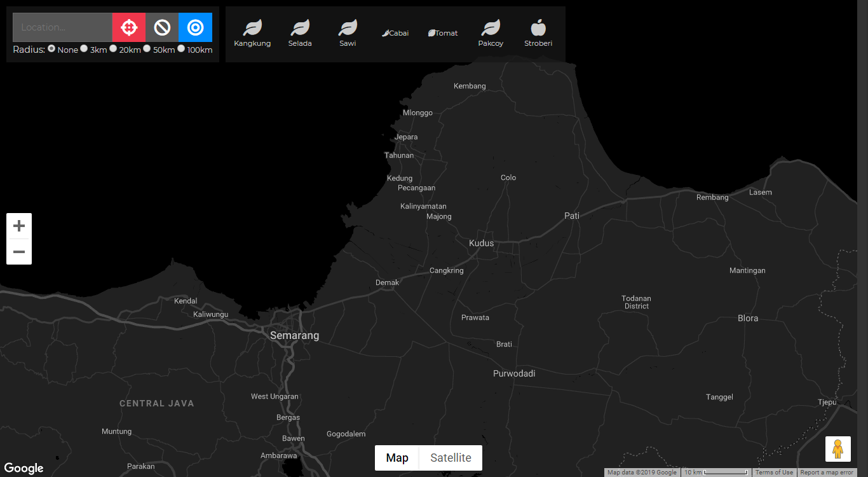Click the gray cancel circle-slash button

click(x=162, y=27)
